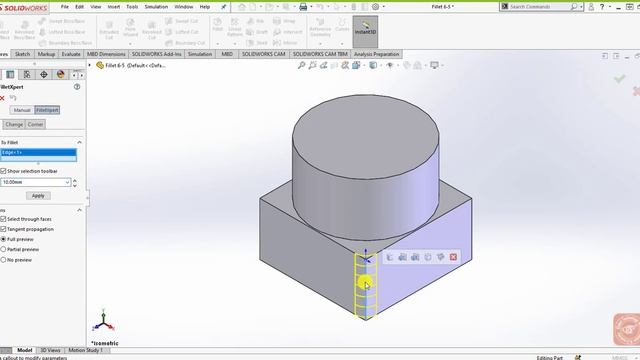Select the Model tab at bottom

24,350
